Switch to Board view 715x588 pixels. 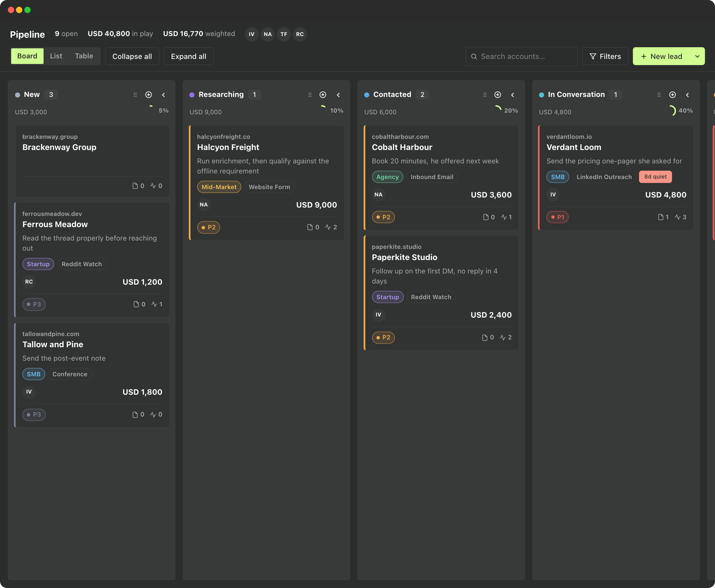(27, 56)
